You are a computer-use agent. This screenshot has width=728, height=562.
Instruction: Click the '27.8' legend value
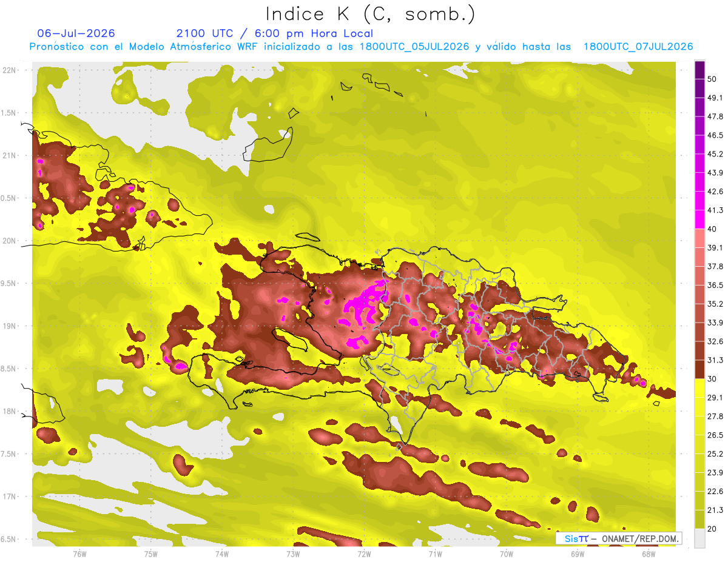[716, 416]
